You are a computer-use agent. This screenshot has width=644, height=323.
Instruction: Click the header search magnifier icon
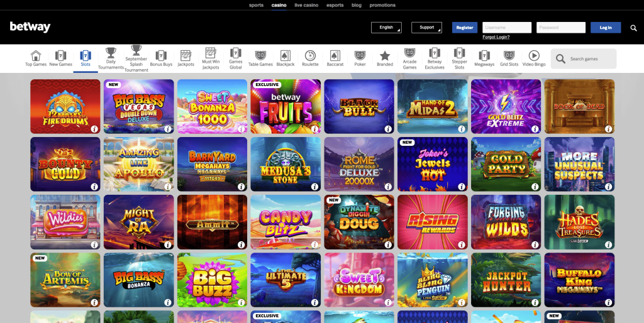[x=634, y=28]
